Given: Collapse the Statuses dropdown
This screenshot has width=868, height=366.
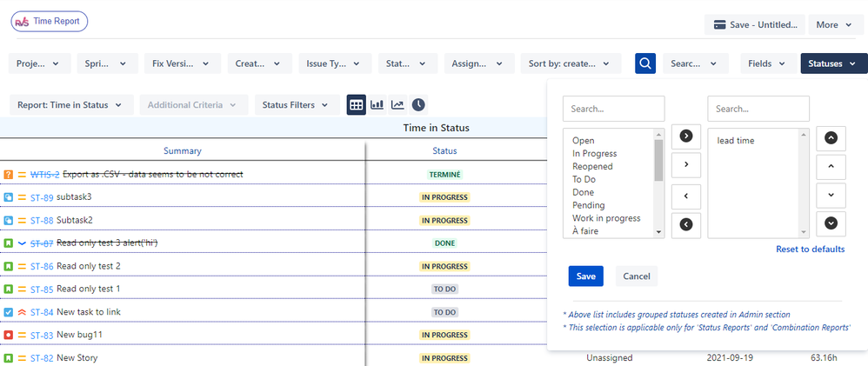Looking at the screenshot, I should [x=834, y=63].
